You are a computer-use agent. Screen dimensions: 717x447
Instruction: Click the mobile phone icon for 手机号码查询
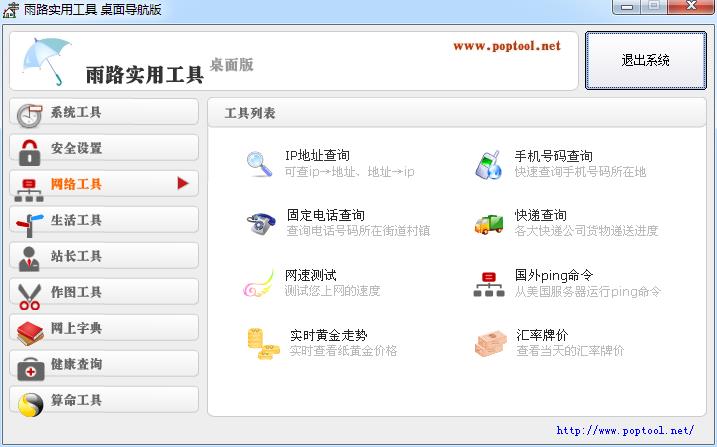(x=488, y=165)
